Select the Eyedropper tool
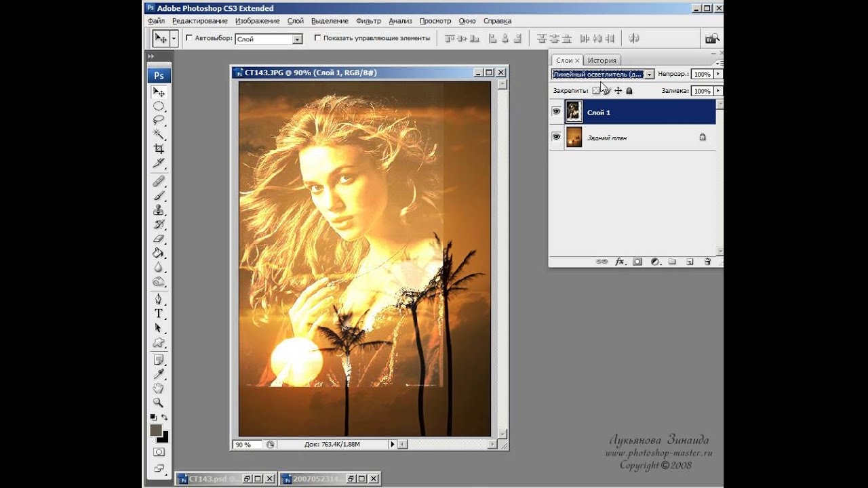This screenshot has height=488, width=868. (159, 373)
